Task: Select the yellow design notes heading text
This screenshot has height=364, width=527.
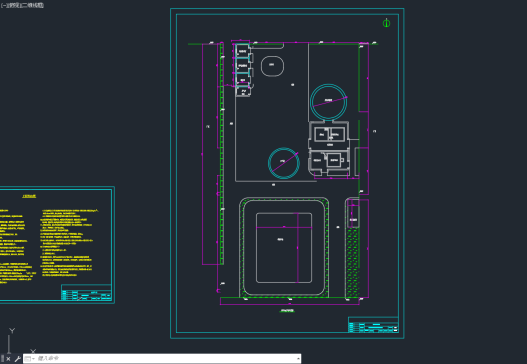Action: pos(29,196)
